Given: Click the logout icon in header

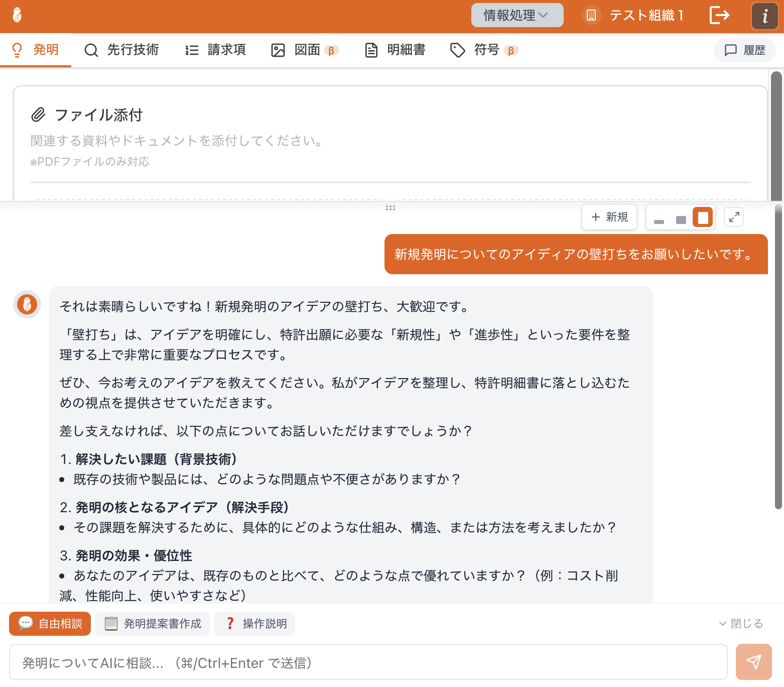Looking at the screenshot, I should [719, 15].
